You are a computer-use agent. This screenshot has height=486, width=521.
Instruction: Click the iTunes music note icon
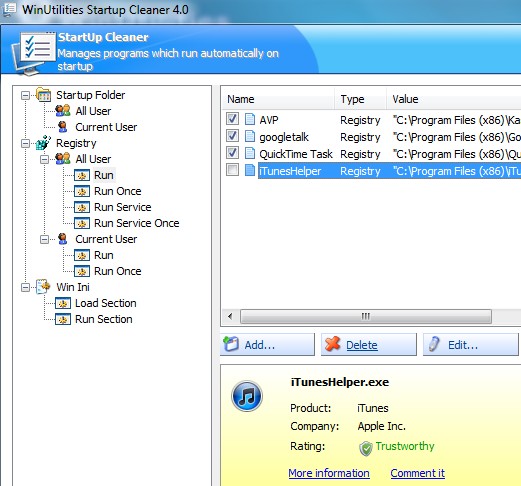(x=247, y=396)
